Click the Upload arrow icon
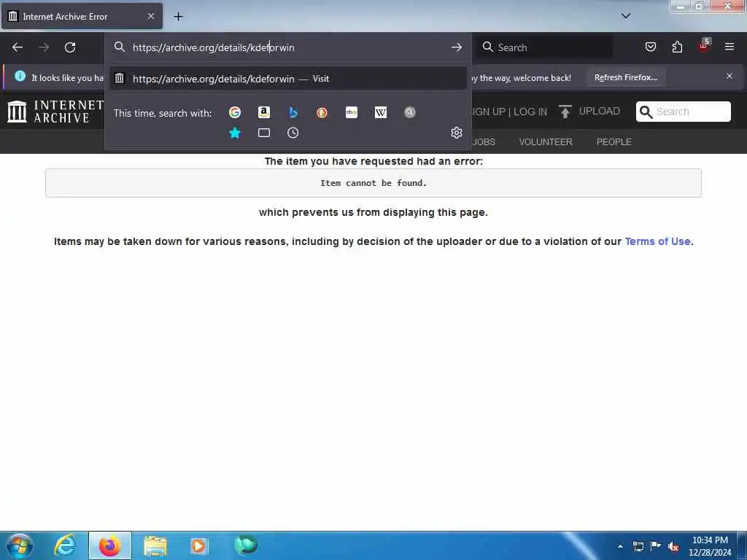The image size is (747, 560). (x=565, y=112)
